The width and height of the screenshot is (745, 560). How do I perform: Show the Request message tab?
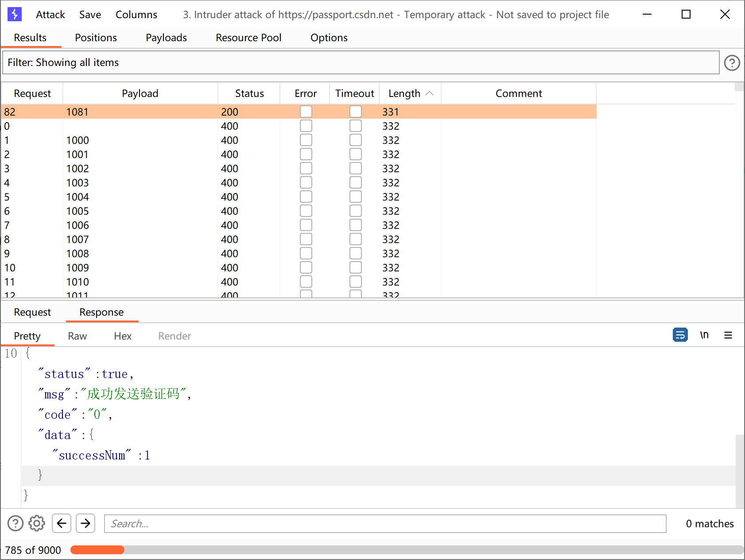[32, 312]
